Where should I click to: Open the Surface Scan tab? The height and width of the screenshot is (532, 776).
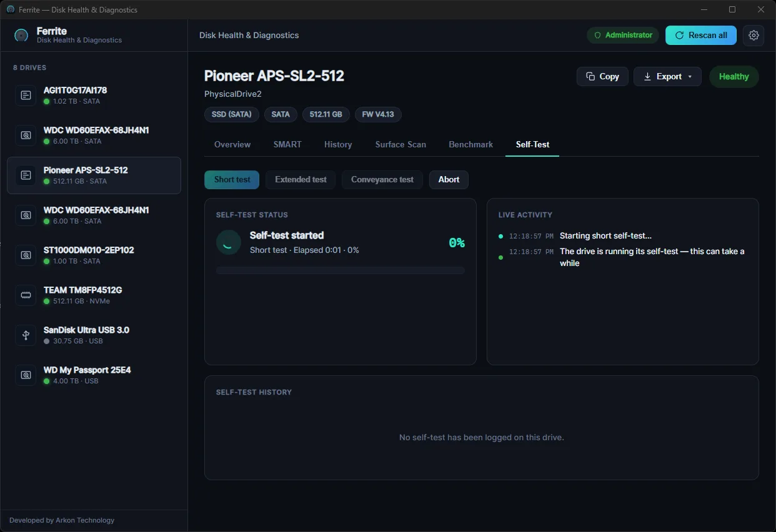pos(400,144)
